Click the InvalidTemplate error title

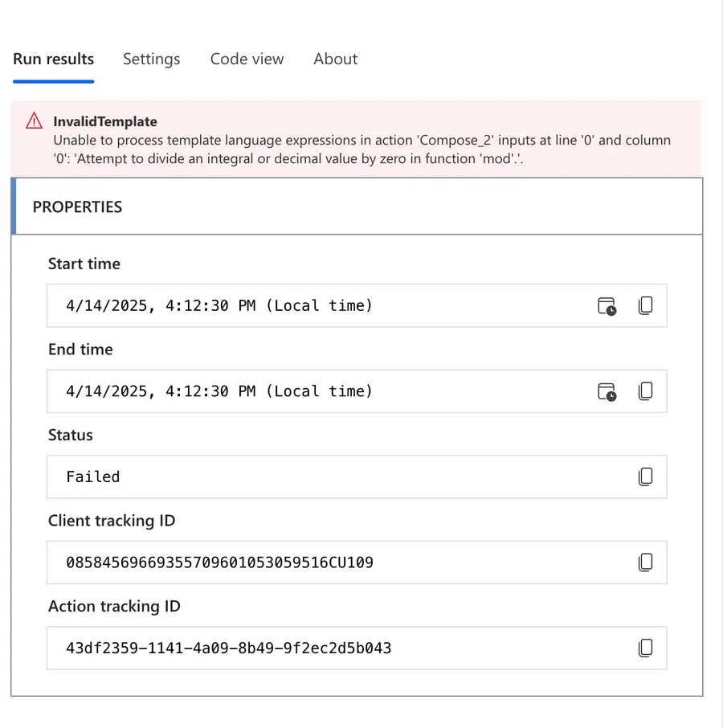(105, 122)
